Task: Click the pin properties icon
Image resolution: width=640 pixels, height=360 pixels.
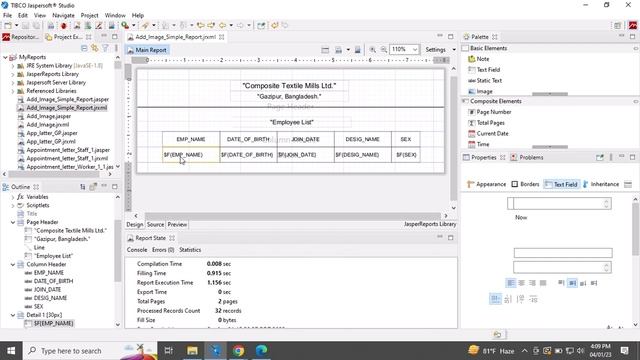Action: (600, 158)
